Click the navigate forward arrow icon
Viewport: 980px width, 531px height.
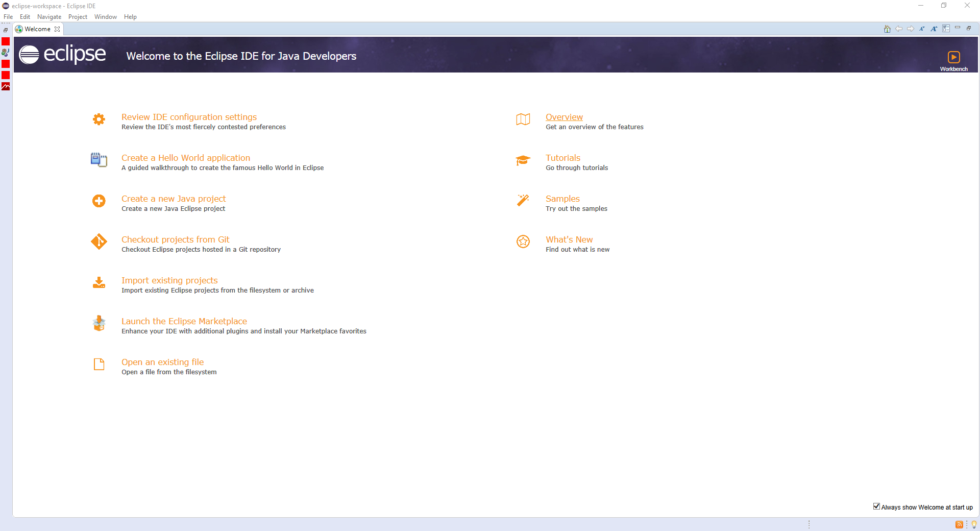click(911, 29)
